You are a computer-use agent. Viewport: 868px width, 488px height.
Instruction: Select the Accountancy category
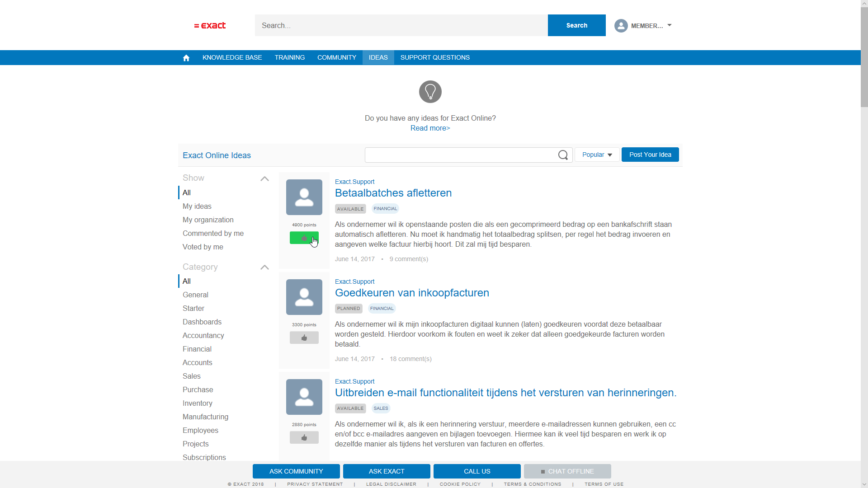click(x=203, y=335)
